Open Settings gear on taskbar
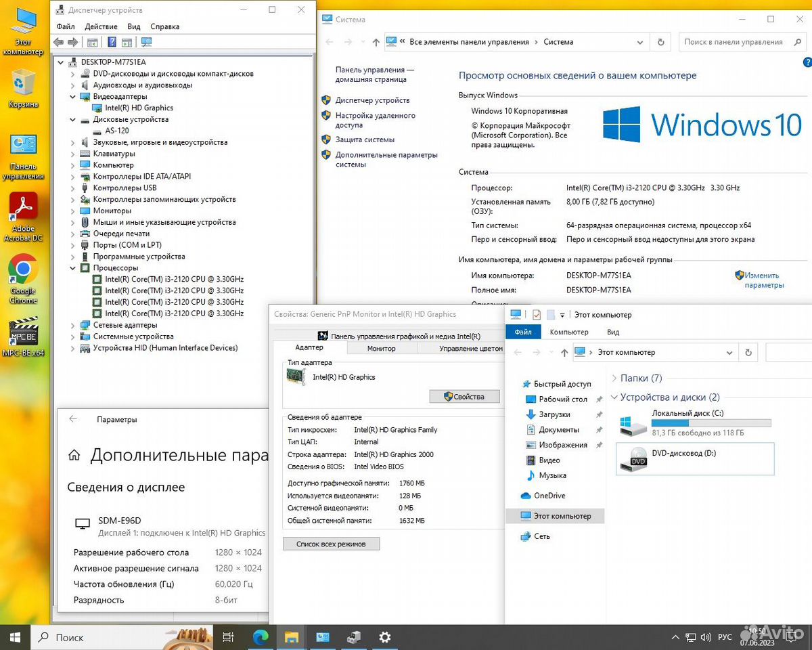This screenshot has width=812, height=650. click(384, 637)
